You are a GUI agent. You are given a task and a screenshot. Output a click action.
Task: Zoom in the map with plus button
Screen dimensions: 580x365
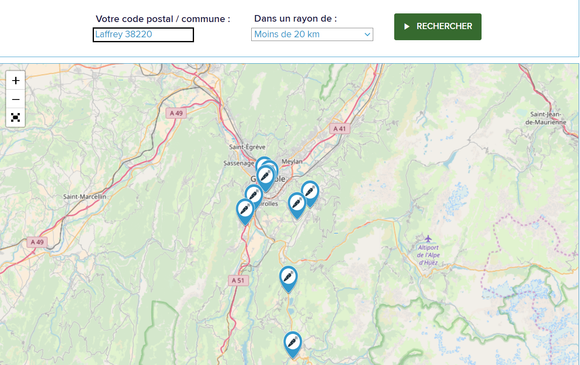click(16, 81)
